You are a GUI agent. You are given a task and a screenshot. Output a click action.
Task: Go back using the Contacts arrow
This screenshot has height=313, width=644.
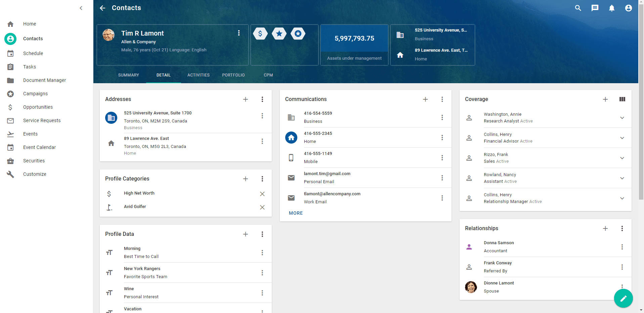pos(102,8)
